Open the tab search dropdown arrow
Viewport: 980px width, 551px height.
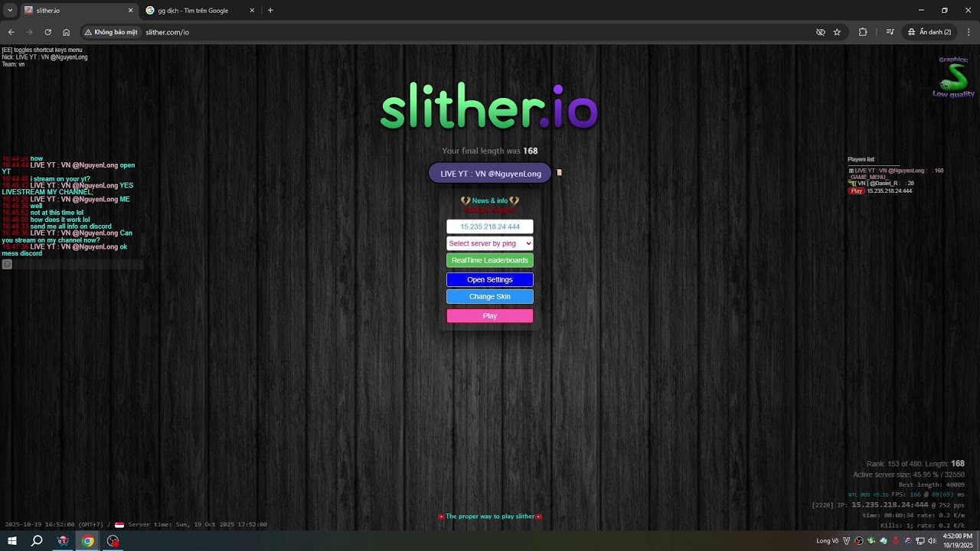coord(10,11)
